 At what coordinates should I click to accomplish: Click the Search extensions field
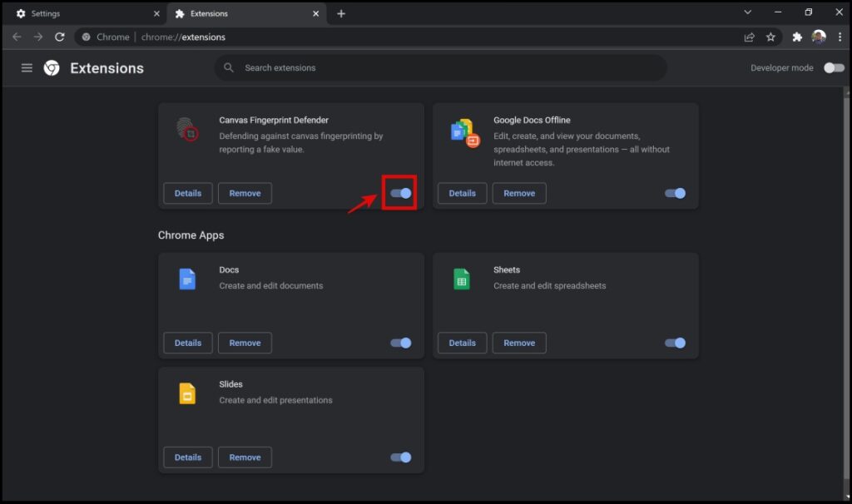(441, 68)
